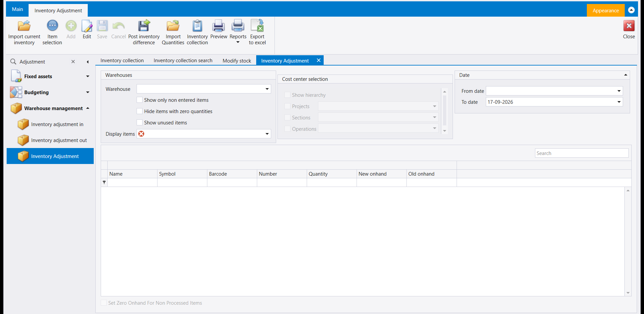
Task: Enable Show only non entered items
Action: [140, 100]
